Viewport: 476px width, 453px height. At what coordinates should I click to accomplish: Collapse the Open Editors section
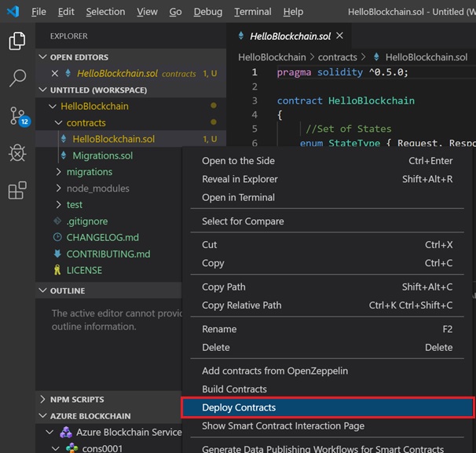click(x=42, y=57)
